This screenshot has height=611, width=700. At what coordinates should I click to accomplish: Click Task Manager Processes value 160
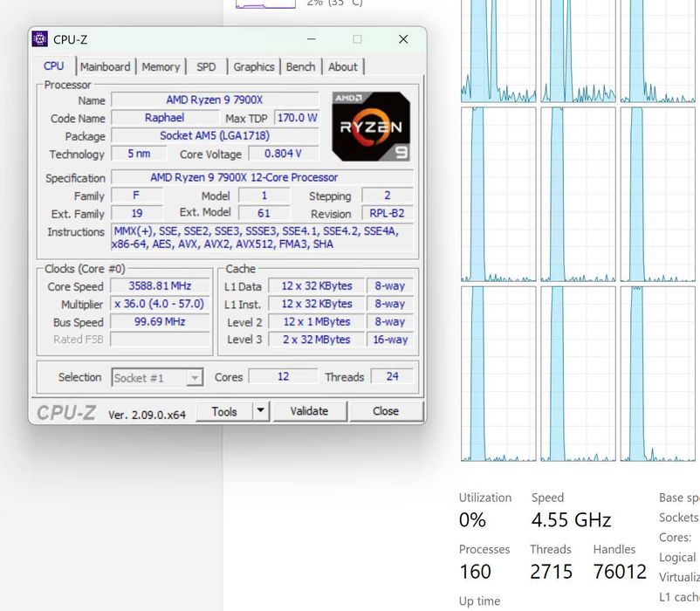point(475,572)
